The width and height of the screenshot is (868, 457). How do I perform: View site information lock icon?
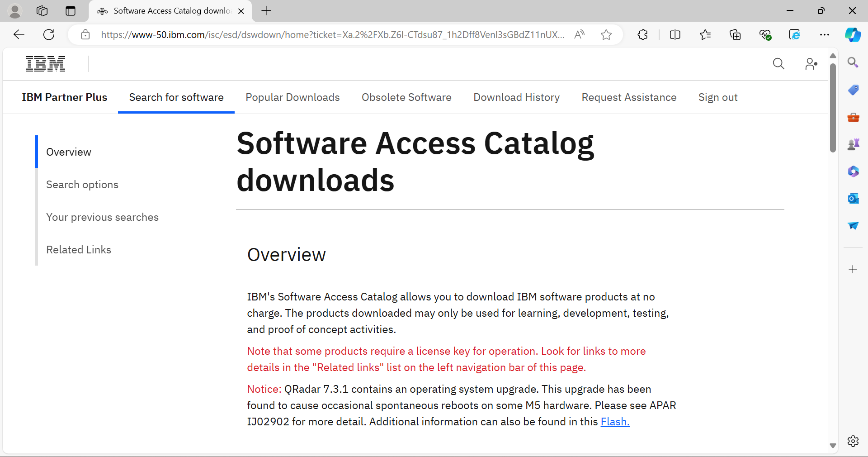point(85,34)
